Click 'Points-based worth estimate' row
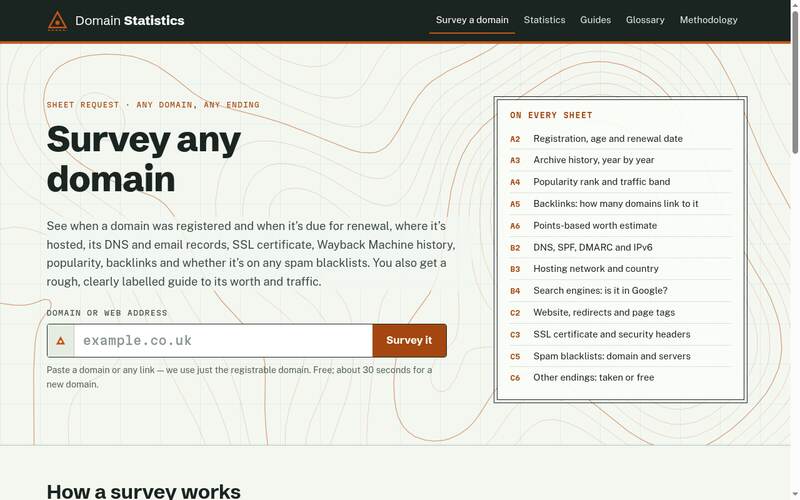Viewport: 800px width, 500px height. pos(620,226)
